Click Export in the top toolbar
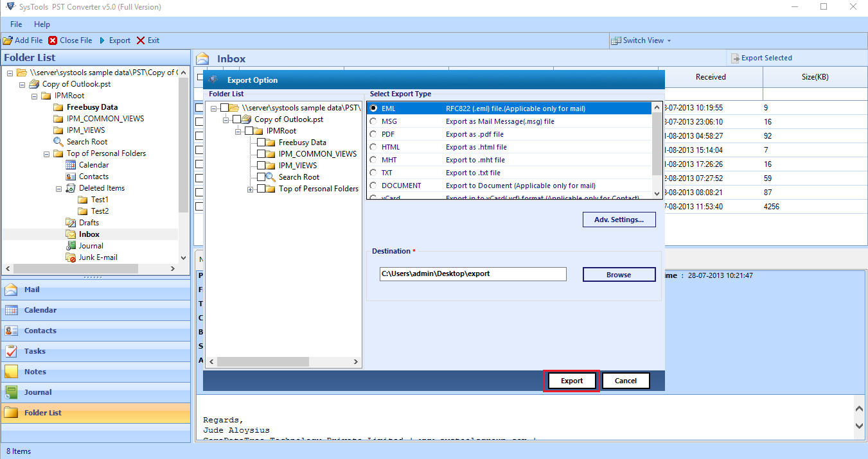 114,40
